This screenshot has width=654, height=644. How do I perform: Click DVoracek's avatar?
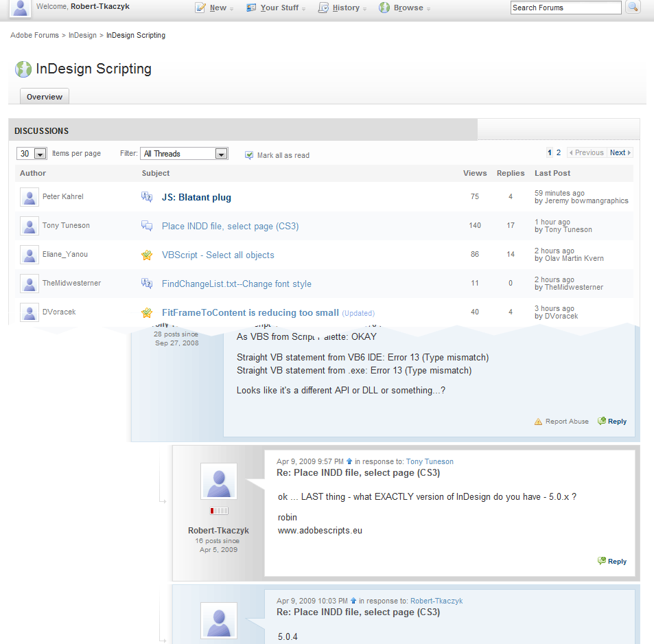(x=30, y=312)
